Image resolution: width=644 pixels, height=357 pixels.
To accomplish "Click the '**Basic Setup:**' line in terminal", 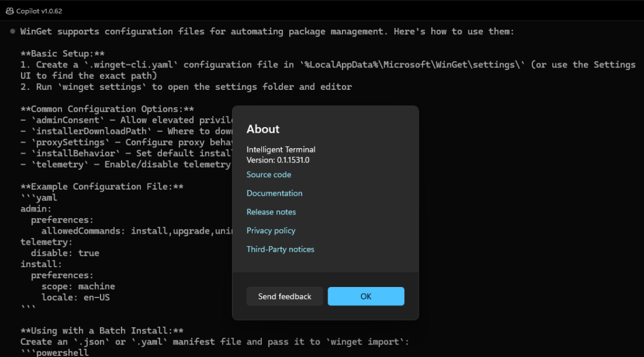I will (63, 54).
